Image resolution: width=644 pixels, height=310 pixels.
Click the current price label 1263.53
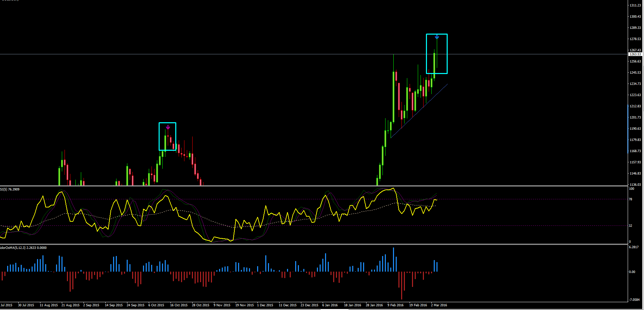click(635, 54)
